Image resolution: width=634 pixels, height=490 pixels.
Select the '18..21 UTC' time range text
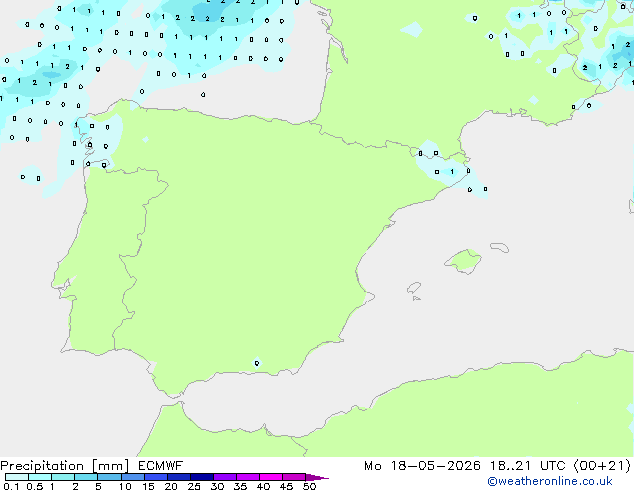click(527, 466)
